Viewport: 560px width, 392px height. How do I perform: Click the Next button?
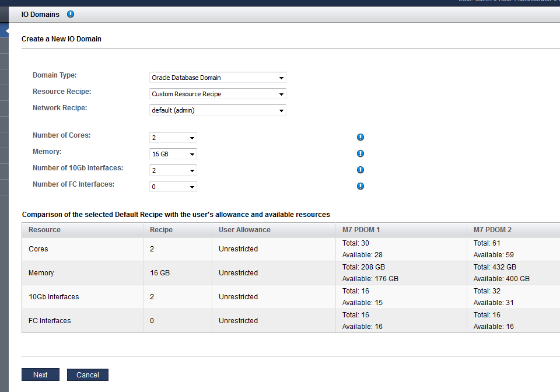(40, 375)
